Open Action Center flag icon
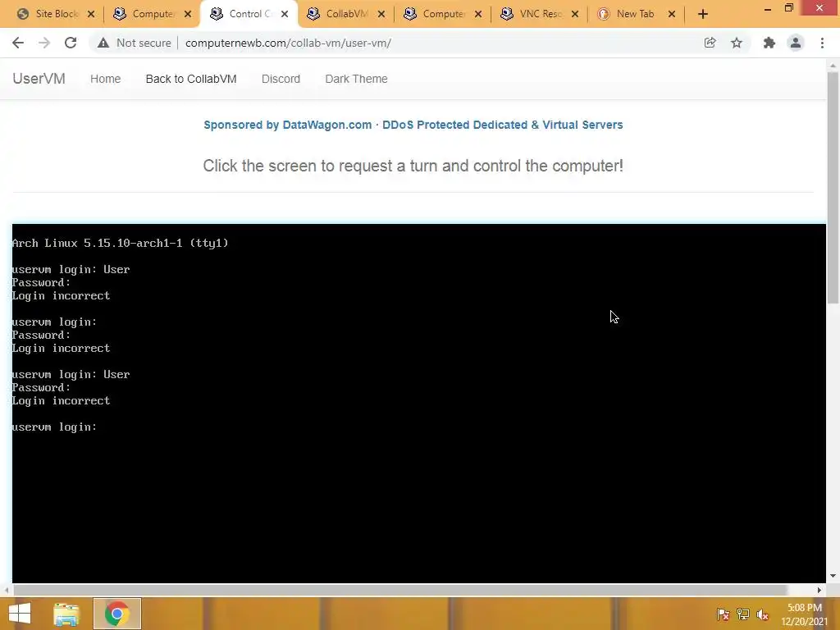This screenshot has width=840, height=630. click(x=724, y=614)
